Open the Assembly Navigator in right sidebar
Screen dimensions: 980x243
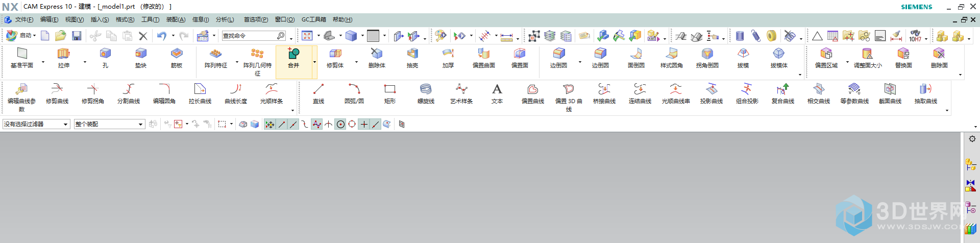[970, 164]
